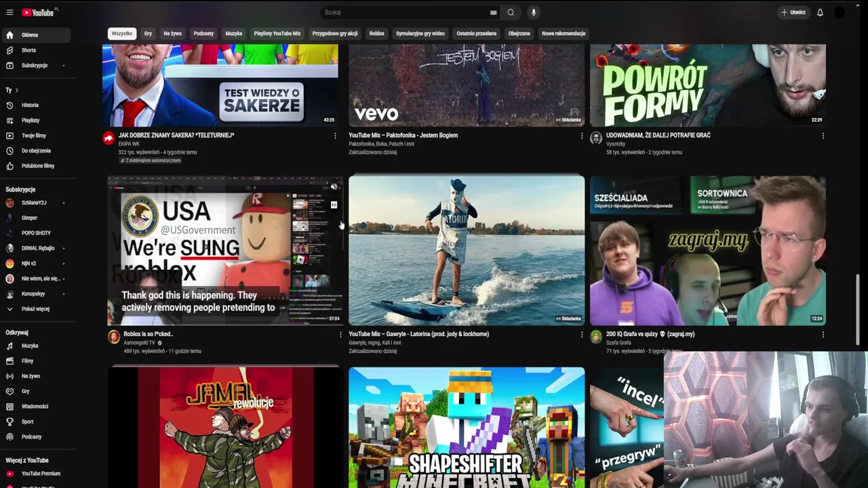
Task: Open options for 200 IQ Grafa video
Action: (823, 334)
